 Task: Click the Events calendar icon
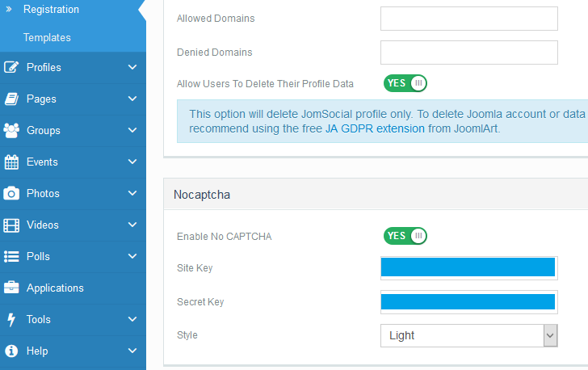click(12, 162)
